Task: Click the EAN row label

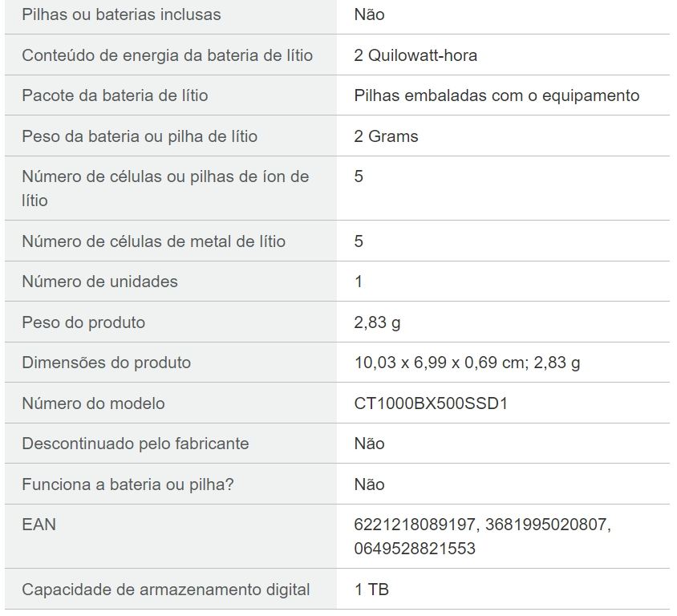Action: tap(39, 525)
